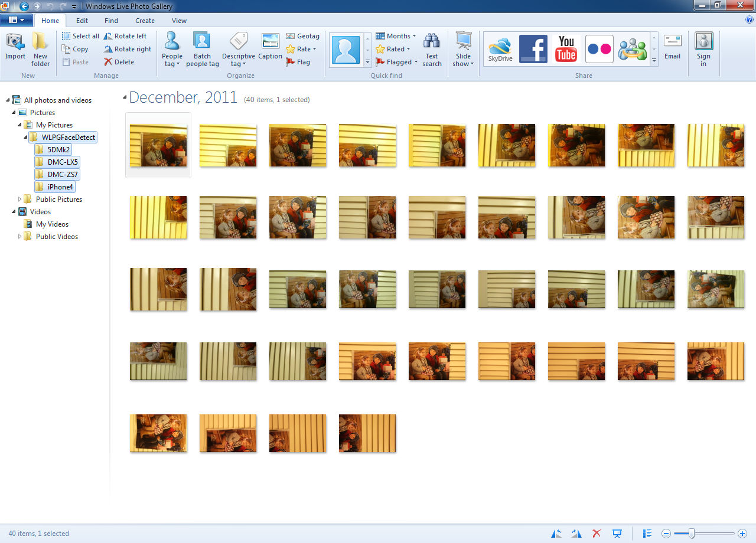Image resolution: width=756 pixels, height=543 pixels.
Task: Select All photos and videos
Action: tap(58, 100)
